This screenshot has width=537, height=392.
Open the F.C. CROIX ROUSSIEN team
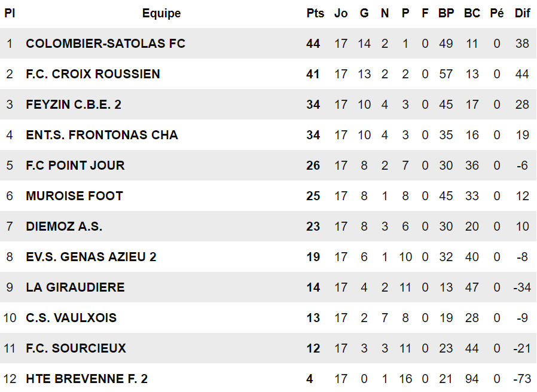click(x=93, y=74)
